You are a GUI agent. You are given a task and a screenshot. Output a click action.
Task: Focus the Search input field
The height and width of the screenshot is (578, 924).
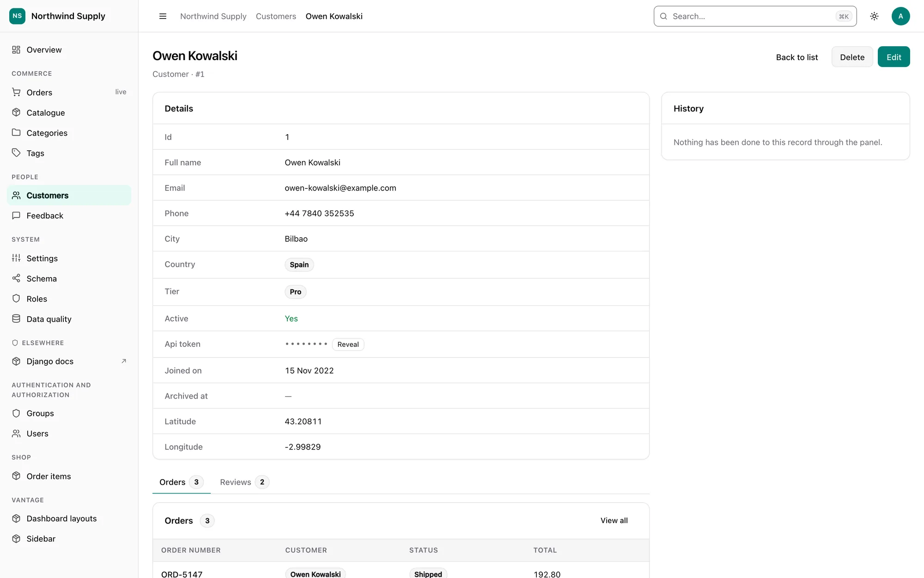[x=755, y=16]
